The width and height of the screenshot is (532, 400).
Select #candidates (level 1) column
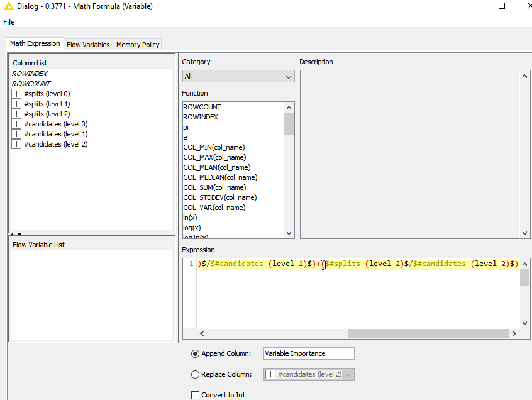point(55,134)
